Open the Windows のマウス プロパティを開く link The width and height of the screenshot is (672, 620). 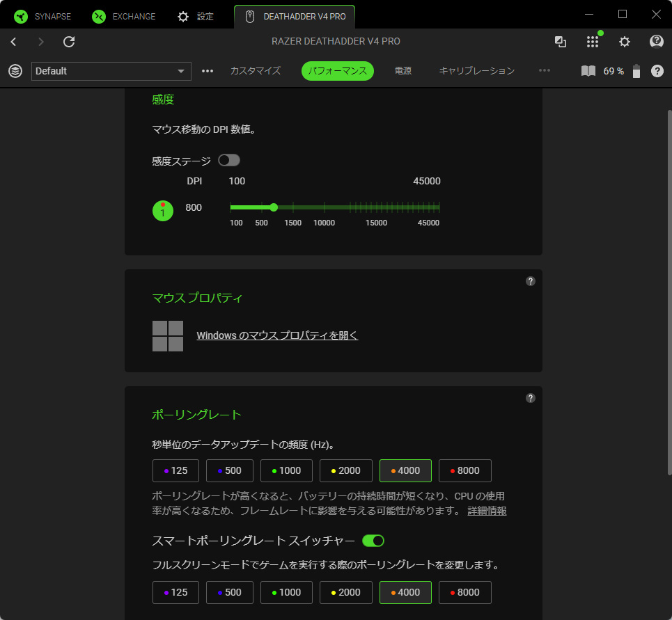[277, 335]
